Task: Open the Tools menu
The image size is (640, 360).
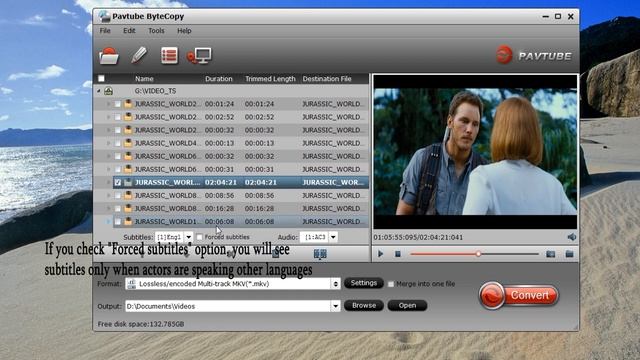Action: coord(156,31)
